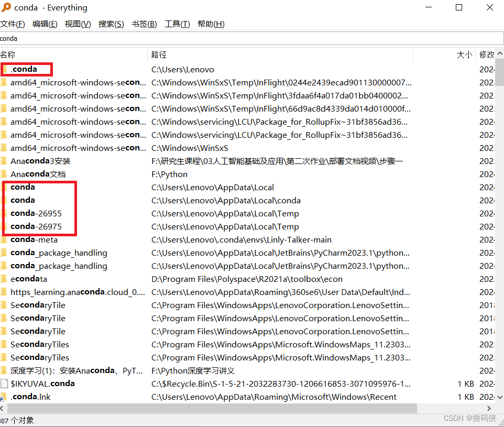
Task: Click path C:\Users\Lenovo\.conda\envs\Linly-Talker-main
Action: 242,240
